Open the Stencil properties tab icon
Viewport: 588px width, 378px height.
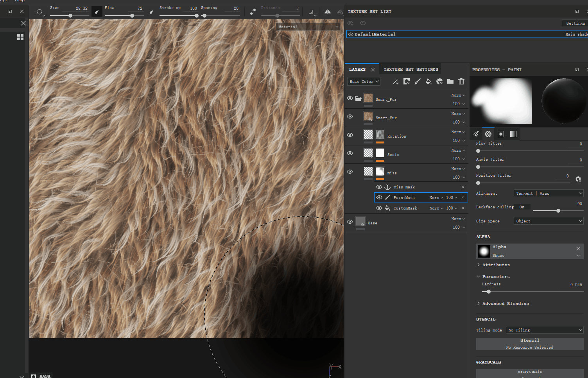(501, 134)
